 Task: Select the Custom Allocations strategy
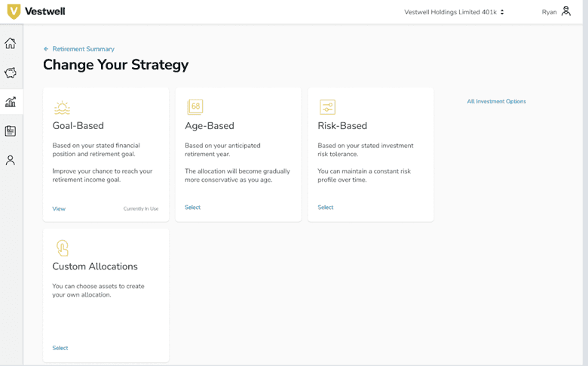click(60, 348)
